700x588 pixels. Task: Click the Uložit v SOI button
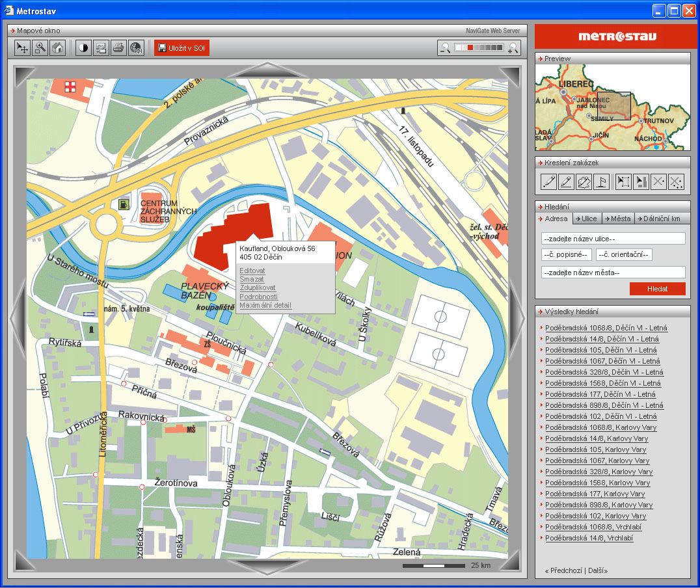pos(182,47)
